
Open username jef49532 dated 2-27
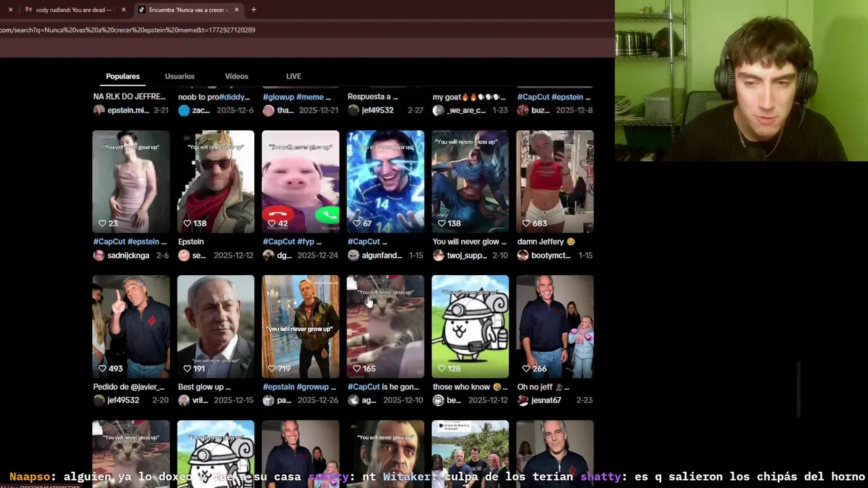click(x=378, y=110)
